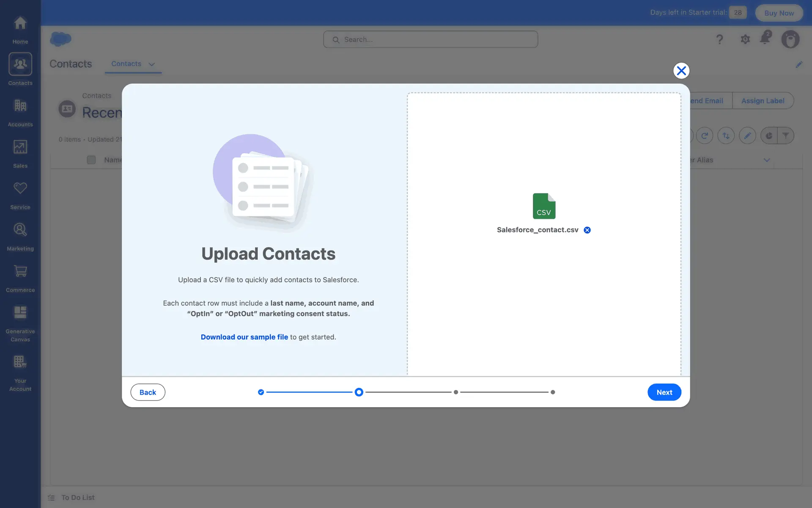Click the Search input field

click(431, 39)
